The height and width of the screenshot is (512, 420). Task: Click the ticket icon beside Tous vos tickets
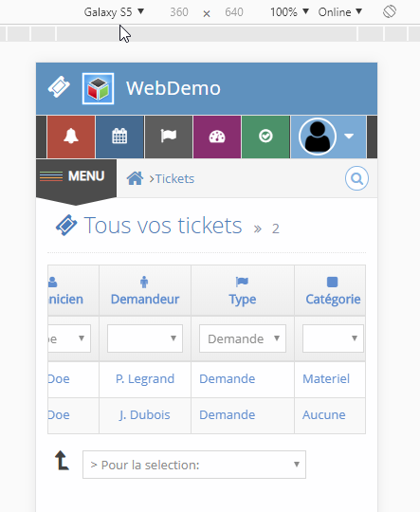coord(66,226)
